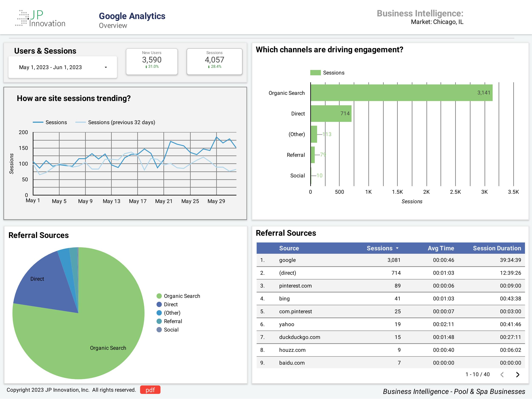Select the duckduckgo.com row
Image resolution: width=532 pixels, height=399 pixels.
[390, 337]
